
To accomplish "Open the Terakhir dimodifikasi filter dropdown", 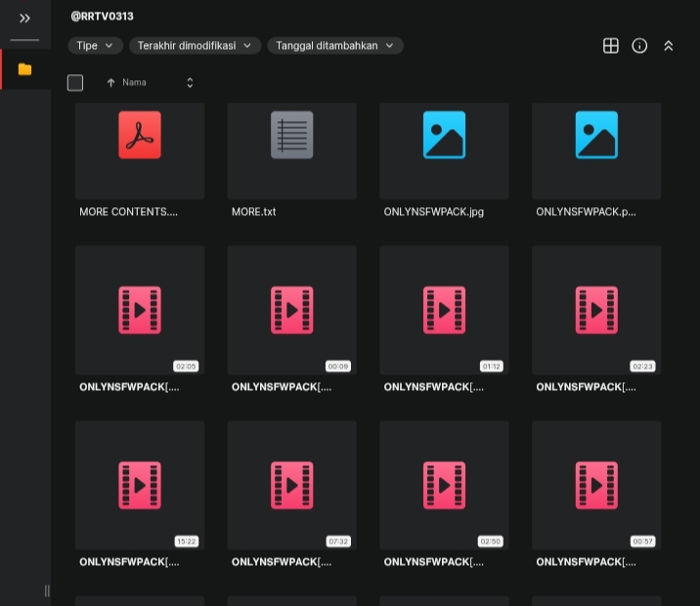I will click(x=195, y=46).
